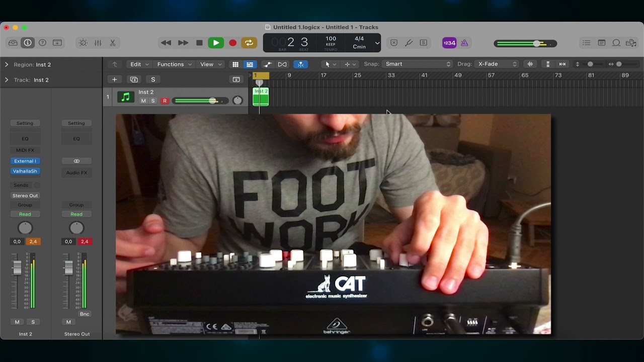Open the Edit menu
Image resolution: width=644 pixels, height=362 pixels.
[139, 64]
